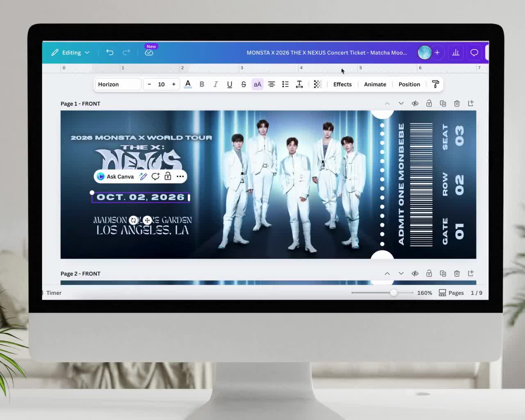Click the rotate handle icon

pyautogui.click(x=133, y=220)
